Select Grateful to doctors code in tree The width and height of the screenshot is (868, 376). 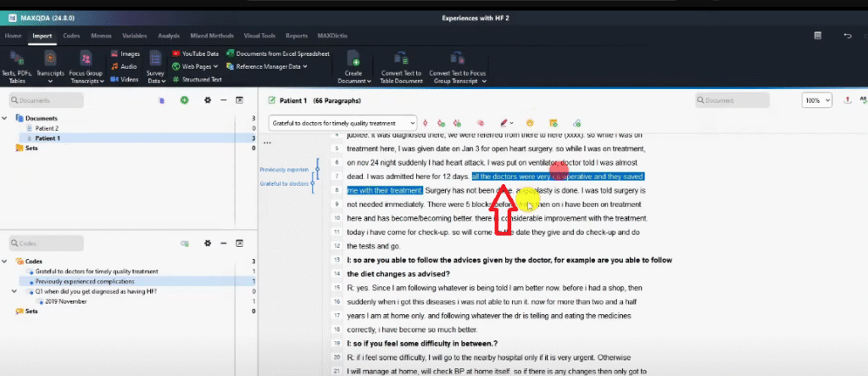pos(97,272)
